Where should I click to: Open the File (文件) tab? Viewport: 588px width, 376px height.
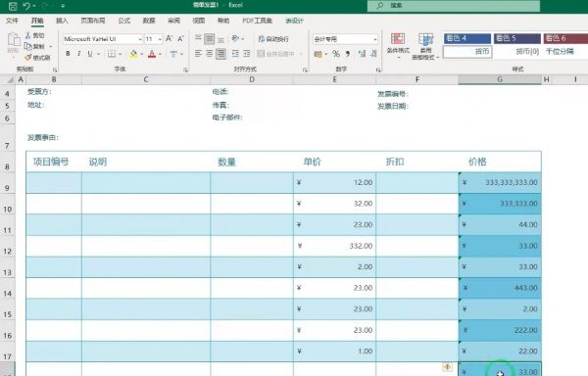(x=12, y=21)
